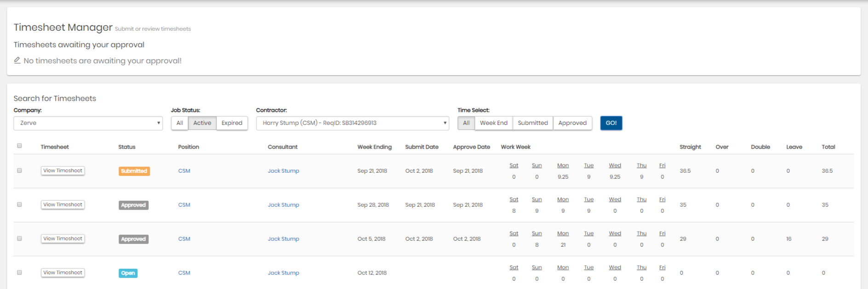Click the Mon link in first row work week
Image resolution: width=868 pixels, height=289 pixels.
click(x=563, y=165)
